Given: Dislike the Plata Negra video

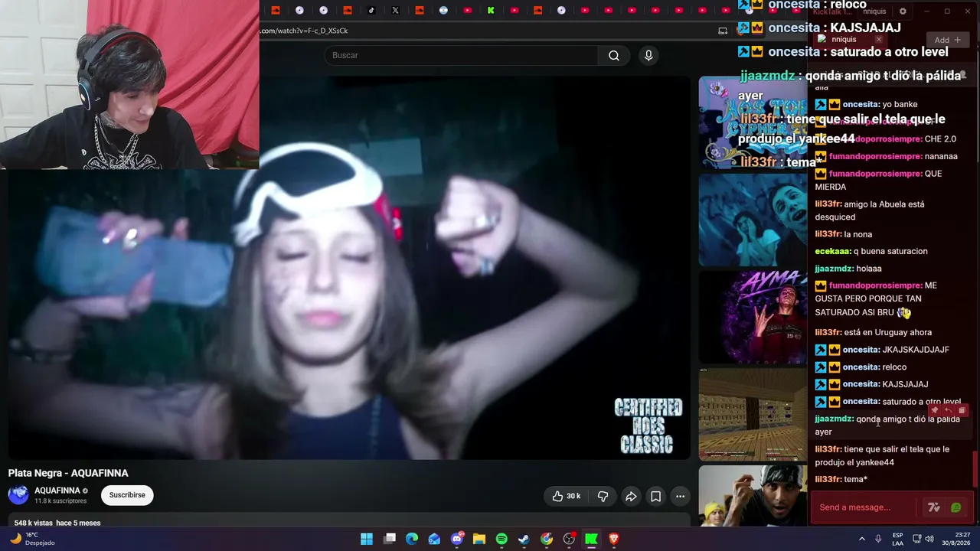Looking at the screenshot, I should (x=603, y=497).
